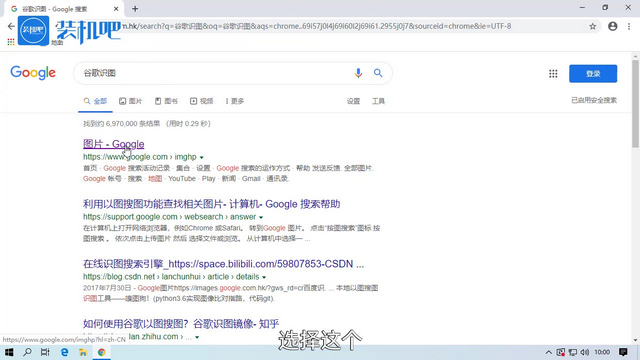This screenshot has height=360, width=640.
Task: Click the page vertical scrollbar thumb
Action: click(x=635, y=104)
